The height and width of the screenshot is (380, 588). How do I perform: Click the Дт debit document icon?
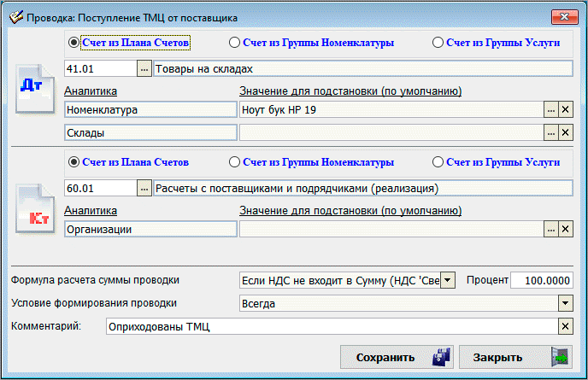(35, 89)
